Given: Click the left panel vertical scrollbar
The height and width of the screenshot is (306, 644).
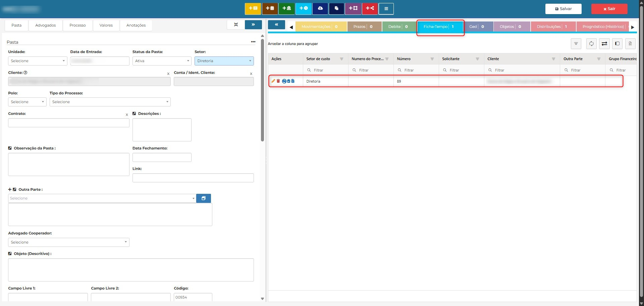Looking at the screenshot, I should (262, 90).
